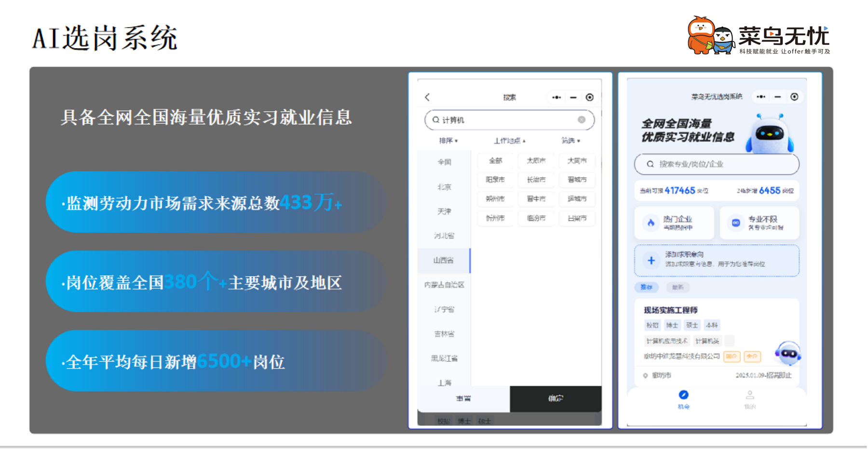Select the flame icon on 热门企业 card
868x449 pixels.
652,223
